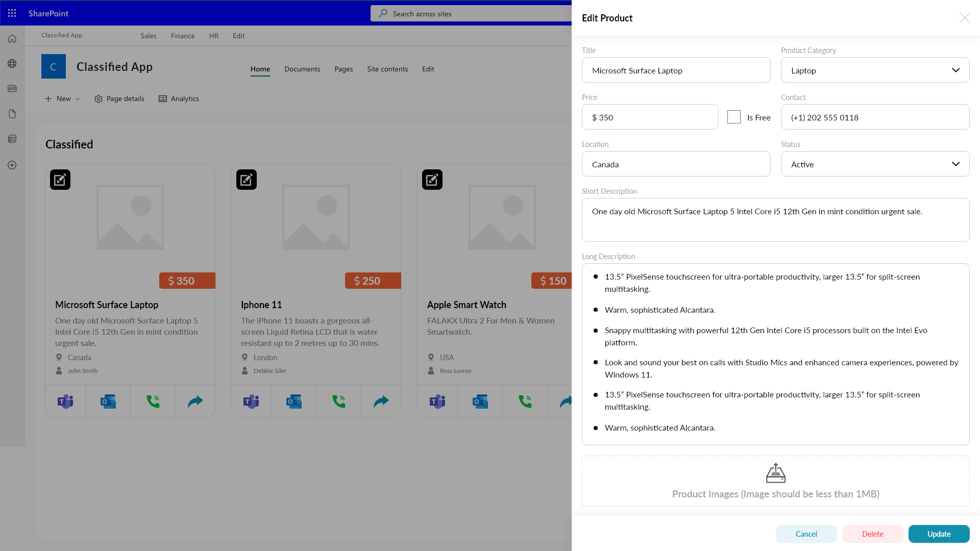This screenshot has height=551, width=980.
Task: Expand the Product Category dropdown
Action: coord(956,70)
